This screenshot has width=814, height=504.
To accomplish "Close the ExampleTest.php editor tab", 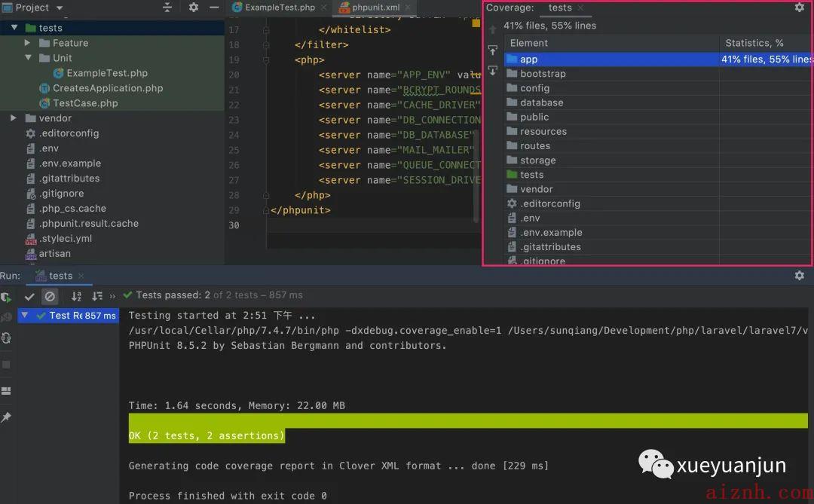I will coord(324,8).
